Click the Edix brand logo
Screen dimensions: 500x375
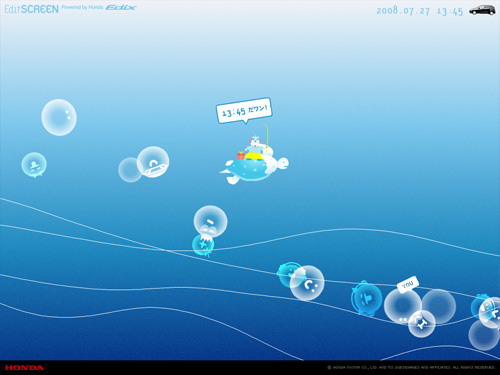click(121, 7)
